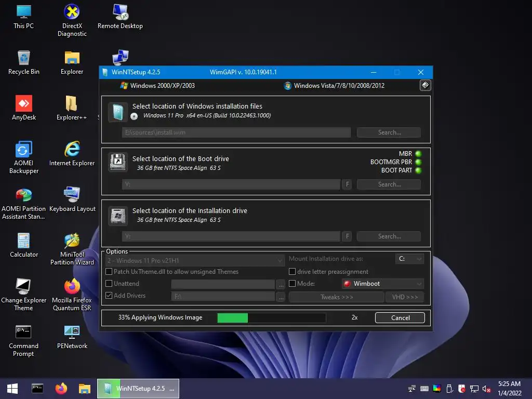Open the Tweaks >>> options
This screenshot has width=532, height=399.
pyautogui.click(x=337, y=297)
